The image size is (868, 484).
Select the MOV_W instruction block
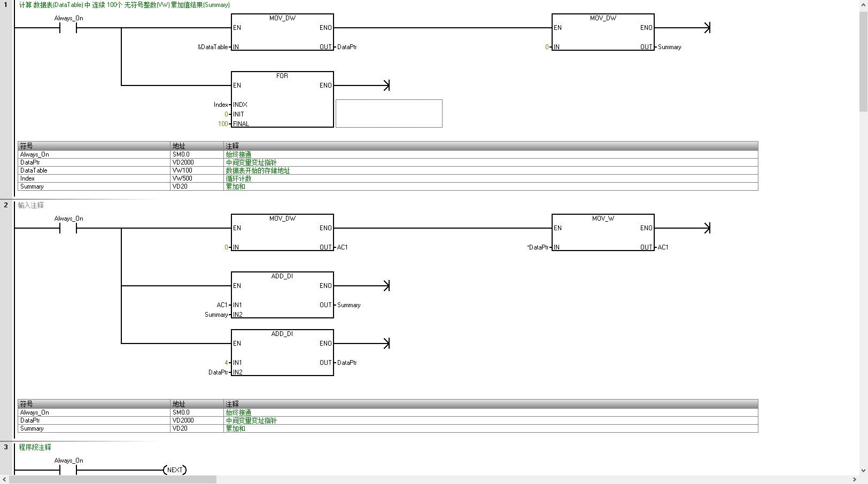[603, 232]
